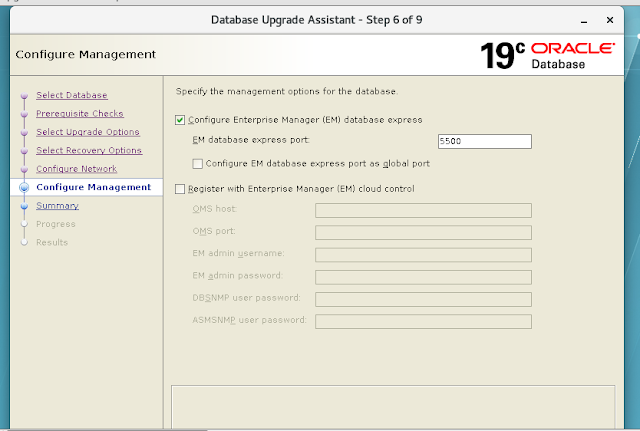Click the Configure Network step bullet
The image size is (640, 431).
(x=24, y=169)
